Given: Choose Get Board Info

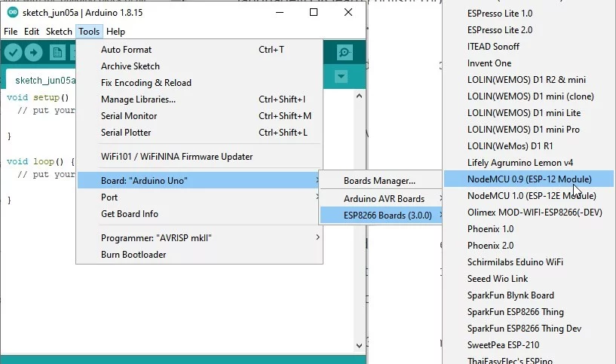Looking at the screenshot, I should click(x=200, y=213).
